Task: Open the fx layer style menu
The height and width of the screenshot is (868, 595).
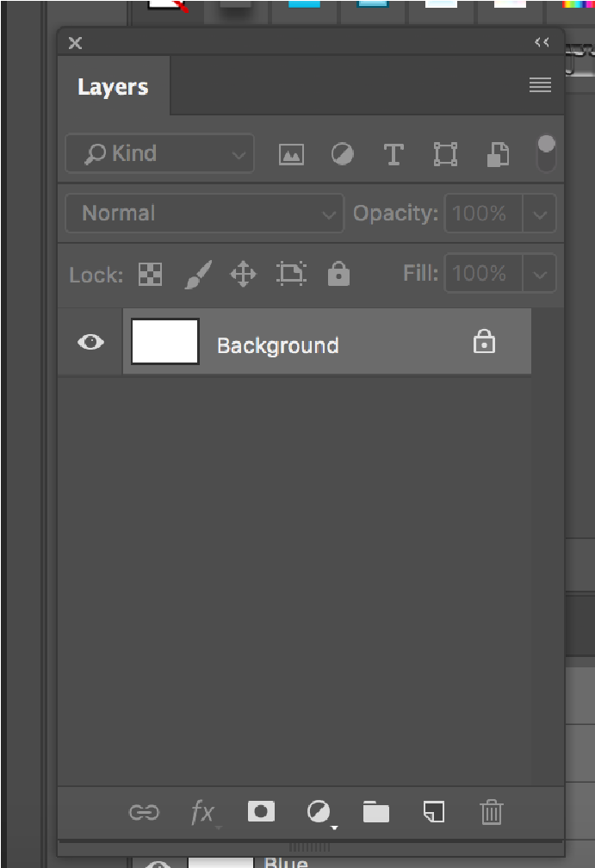Action: click(x=204, y=813)
